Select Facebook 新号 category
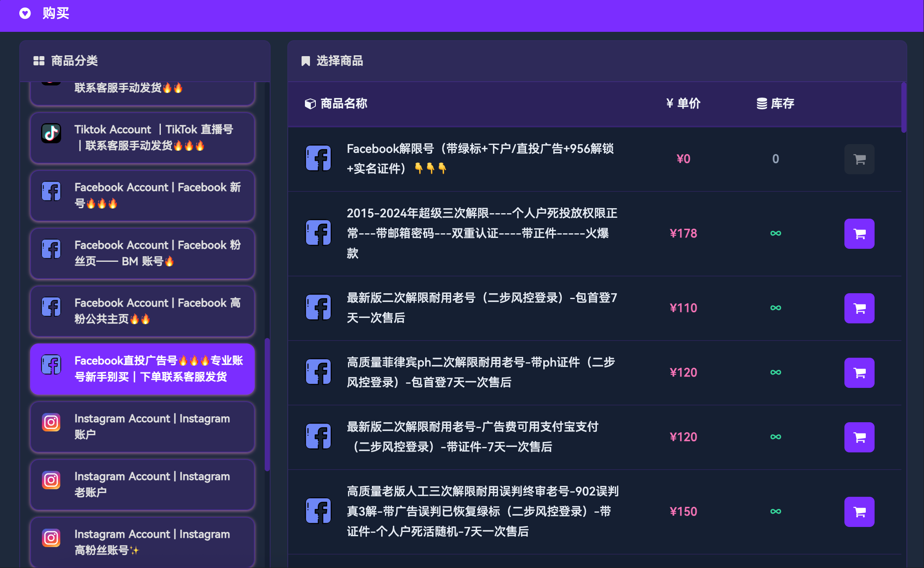The height and width of the screenshot is (568, 924). (142, 195)
